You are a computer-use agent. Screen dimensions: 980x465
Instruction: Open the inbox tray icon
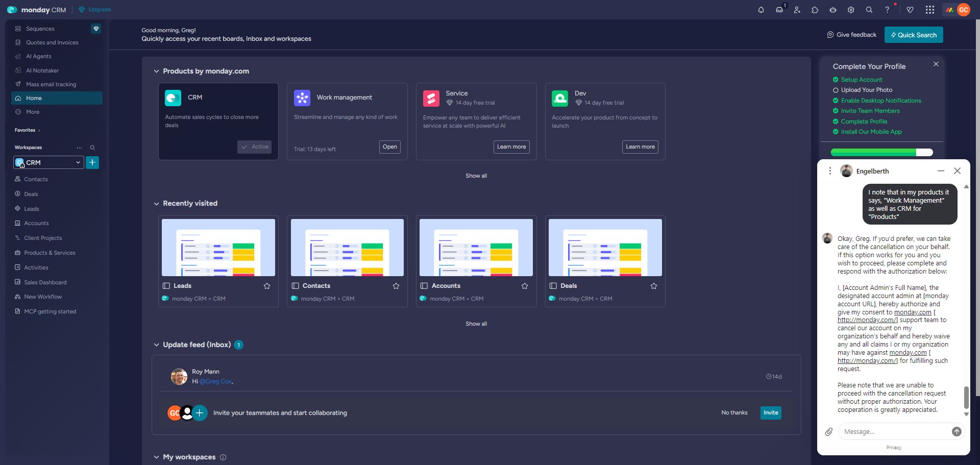779,10
